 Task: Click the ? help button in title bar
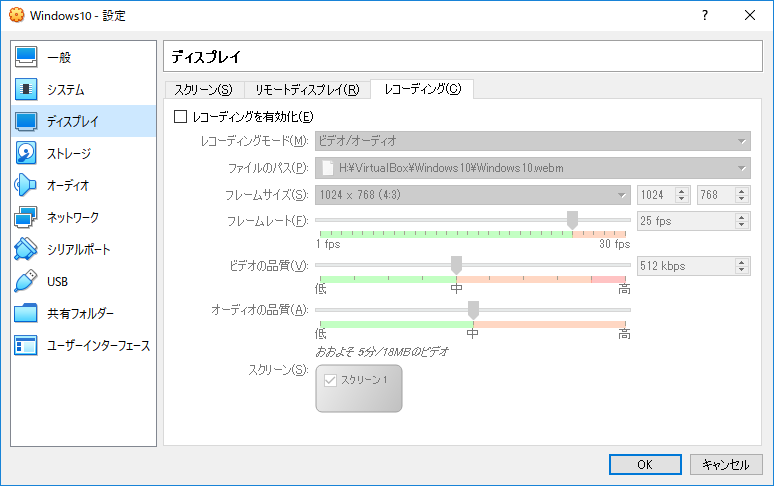click(x=705, y=15)
